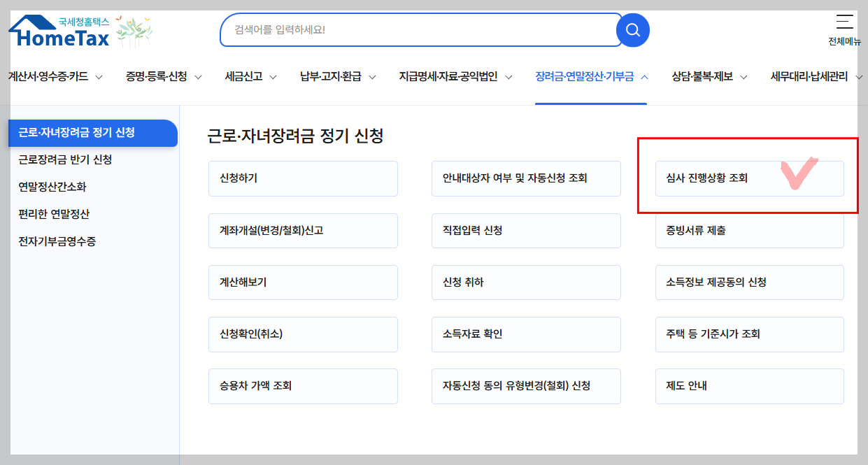Open 증빙서류 제출 for document submission

tap(749, 230)
